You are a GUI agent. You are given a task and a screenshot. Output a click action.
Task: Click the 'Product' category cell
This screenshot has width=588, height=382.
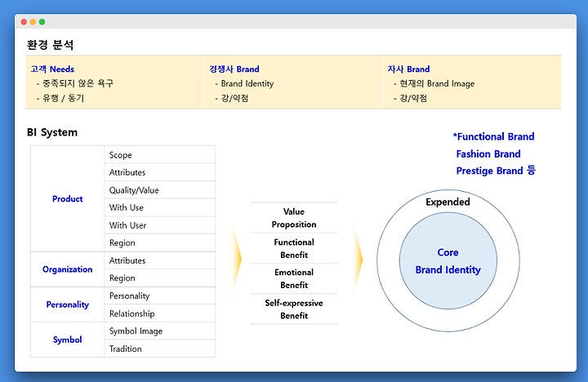point(68,198)
